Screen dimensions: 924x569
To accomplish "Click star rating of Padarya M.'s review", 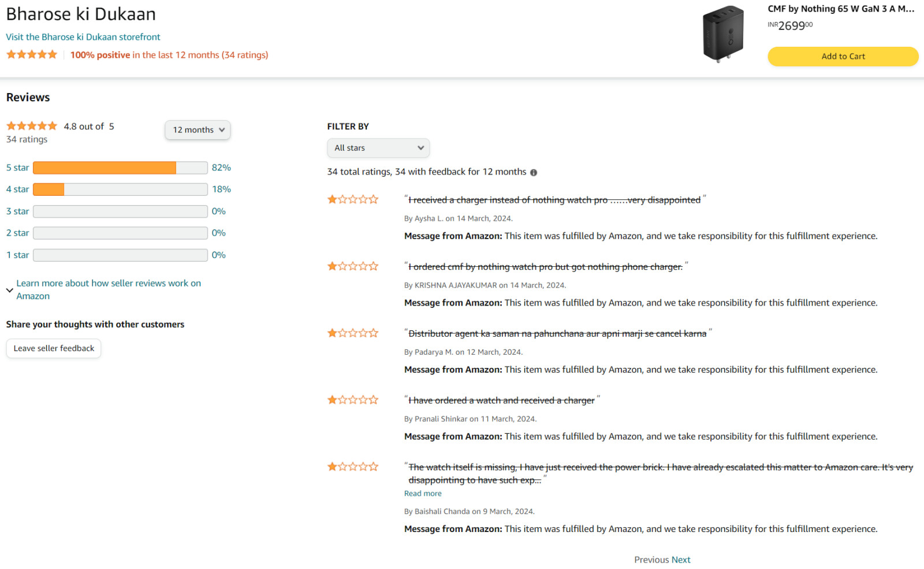I will coord(352,333).
